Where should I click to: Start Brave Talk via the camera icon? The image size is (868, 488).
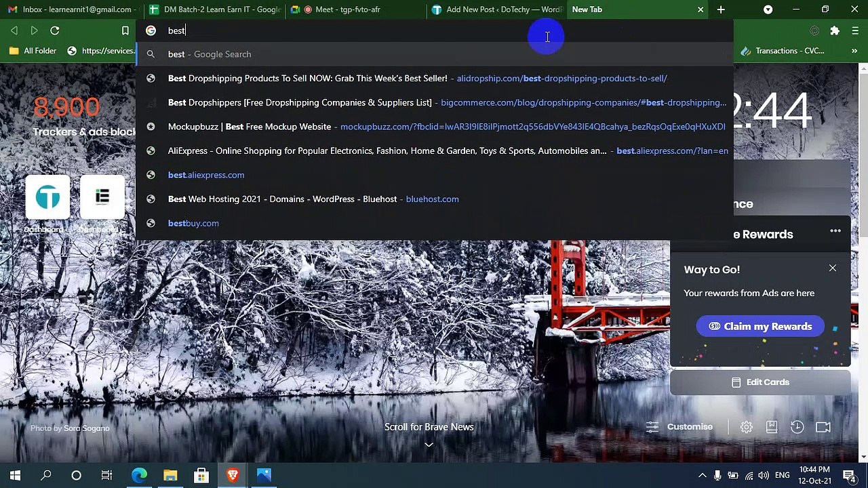[x=823, y=427]
